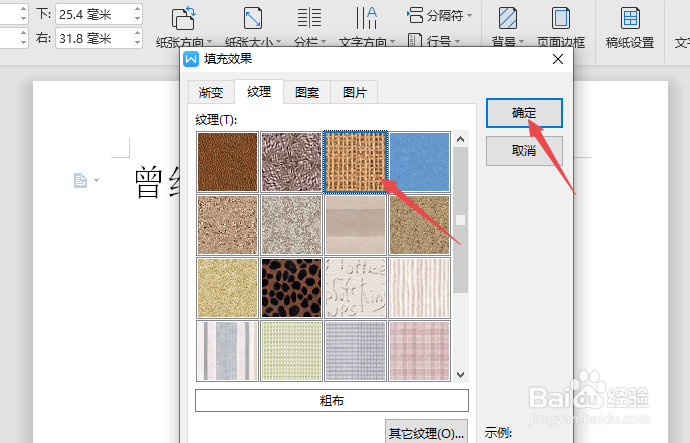690x443 pixels.
Task: Select the white handwriting paper texture
Action: click(356, 288)
